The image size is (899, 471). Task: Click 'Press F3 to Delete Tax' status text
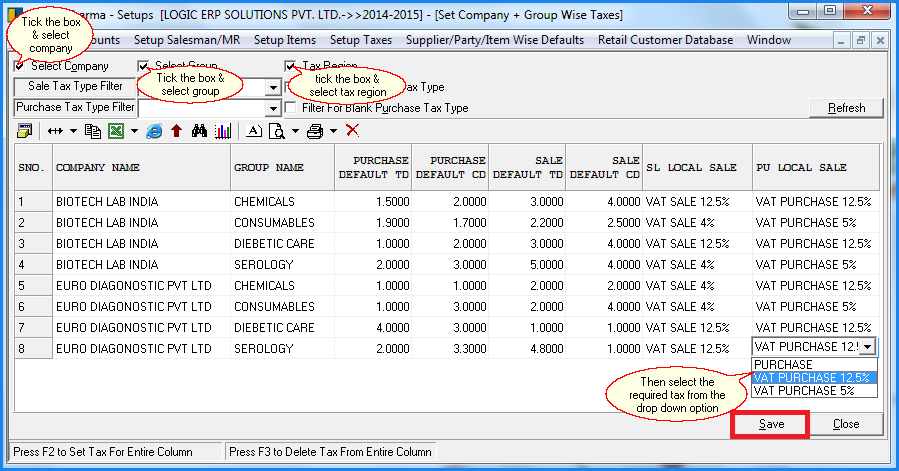coord(330,452)
